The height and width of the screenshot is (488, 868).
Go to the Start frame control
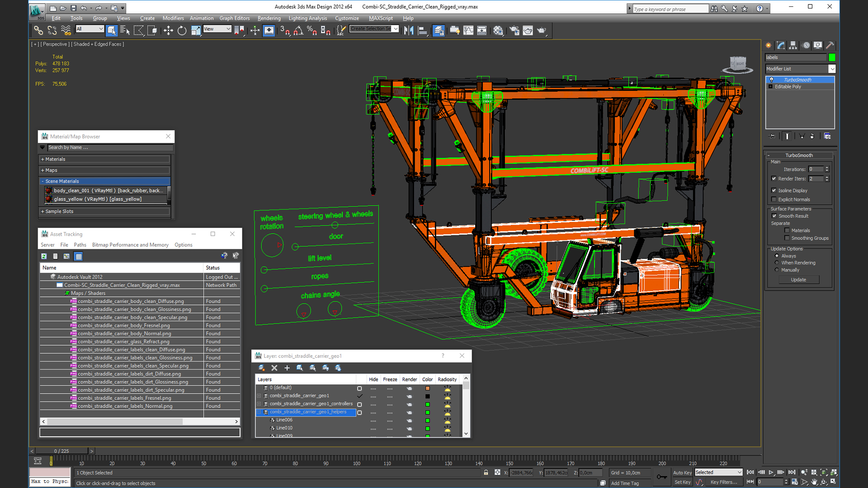pyautogui.click(x=750, y=472)
